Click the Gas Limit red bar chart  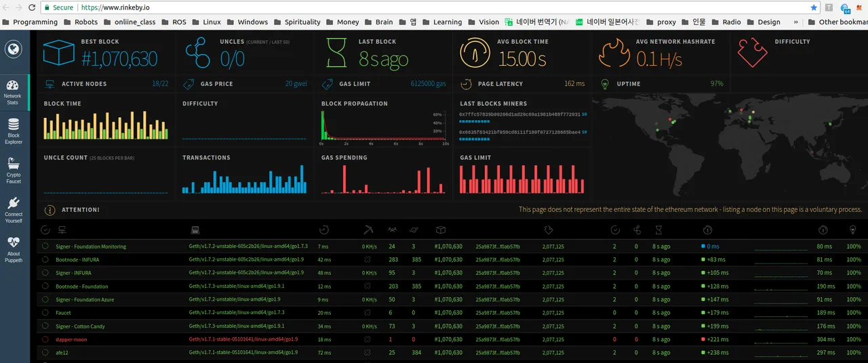[521, 179]
